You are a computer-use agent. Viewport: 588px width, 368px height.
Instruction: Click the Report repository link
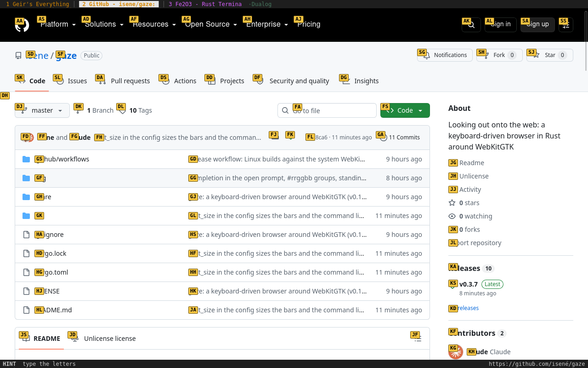475,243
